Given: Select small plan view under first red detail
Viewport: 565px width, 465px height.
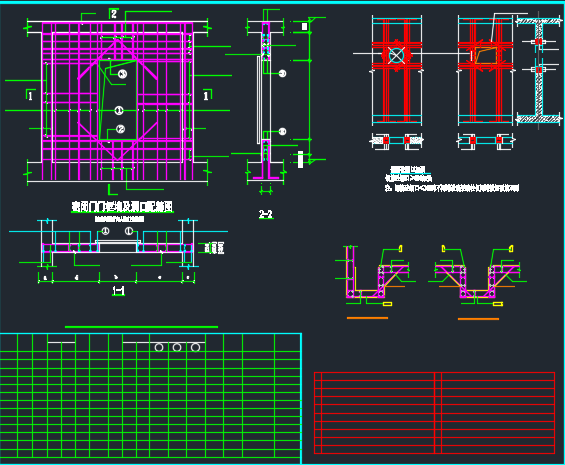Looking at the screenshot, I should pos(396,140).
